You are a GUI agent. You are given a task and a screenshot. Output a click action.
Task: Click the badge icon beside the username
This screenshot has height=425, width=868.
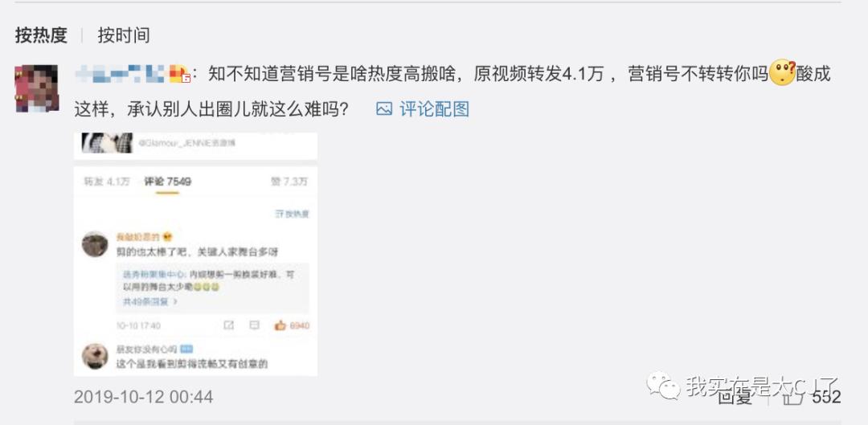pyautogui.click(x=179, y=74)
